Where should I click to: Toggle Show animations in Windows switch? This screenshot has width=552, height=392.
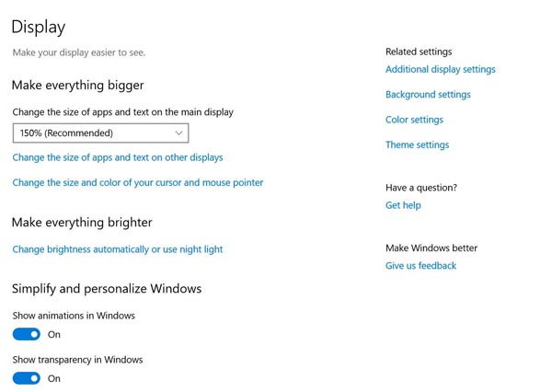coord(27,335)
